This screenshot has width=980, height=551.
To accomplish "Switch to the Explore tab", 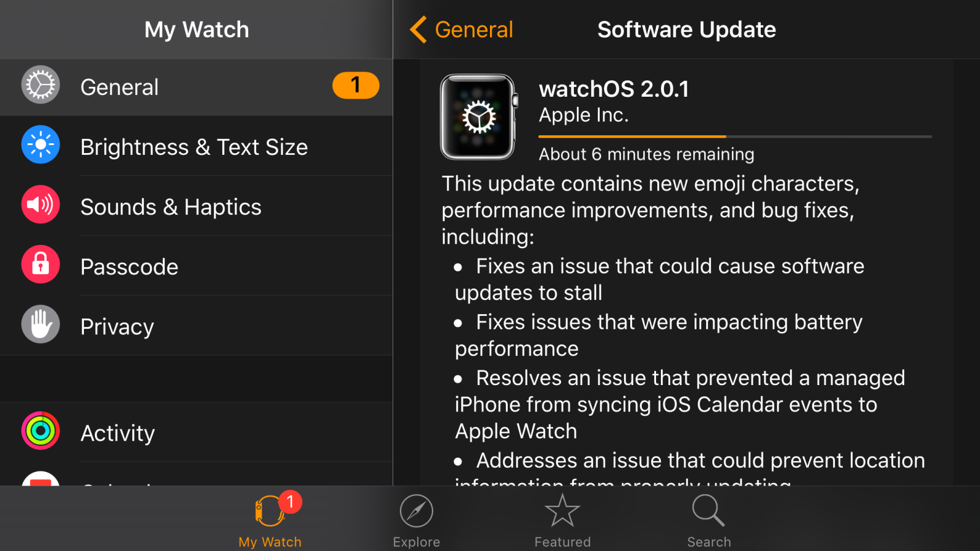I will point(416,520).
